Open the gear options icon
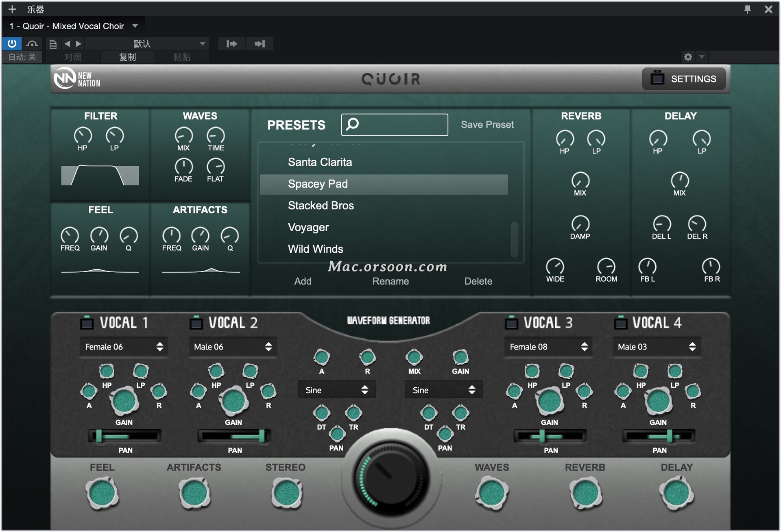The height and width of the screenshot is (532, 781). point(688,57)
